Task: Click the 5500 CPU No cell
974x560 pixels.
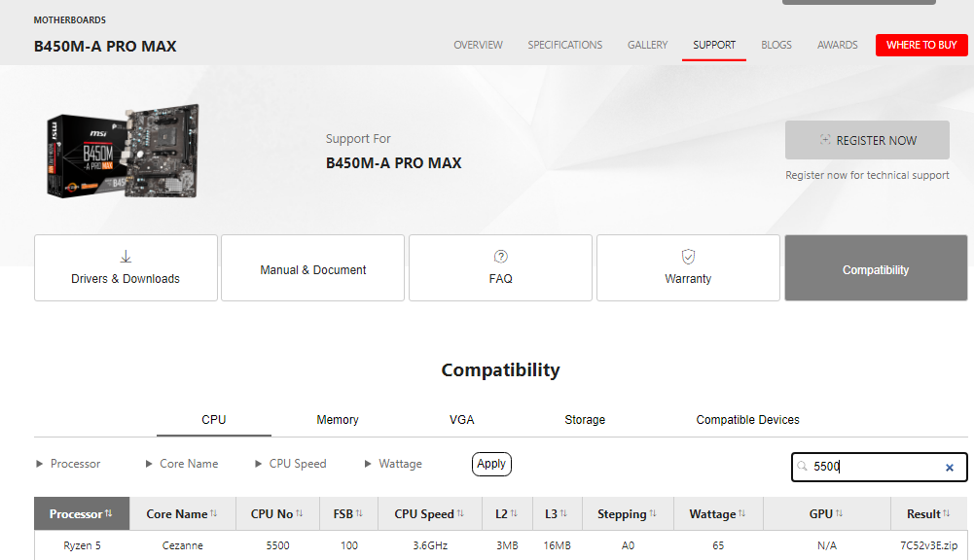Action: [277, 545]
